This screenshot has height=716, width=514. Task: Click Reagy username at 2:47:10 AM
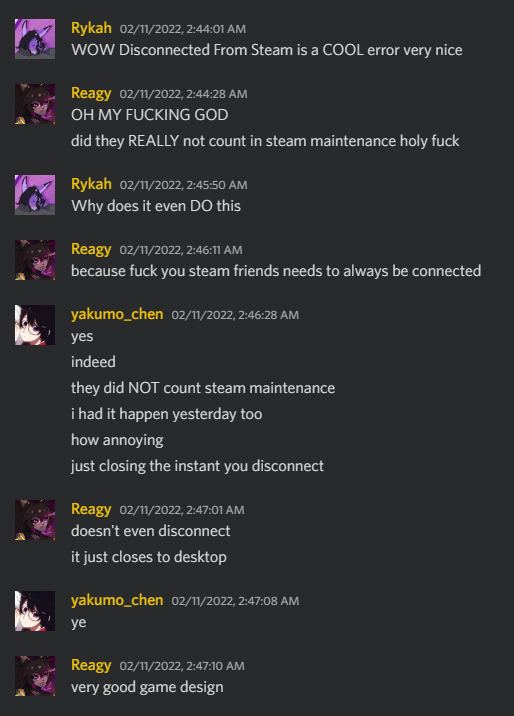(91, 665)
